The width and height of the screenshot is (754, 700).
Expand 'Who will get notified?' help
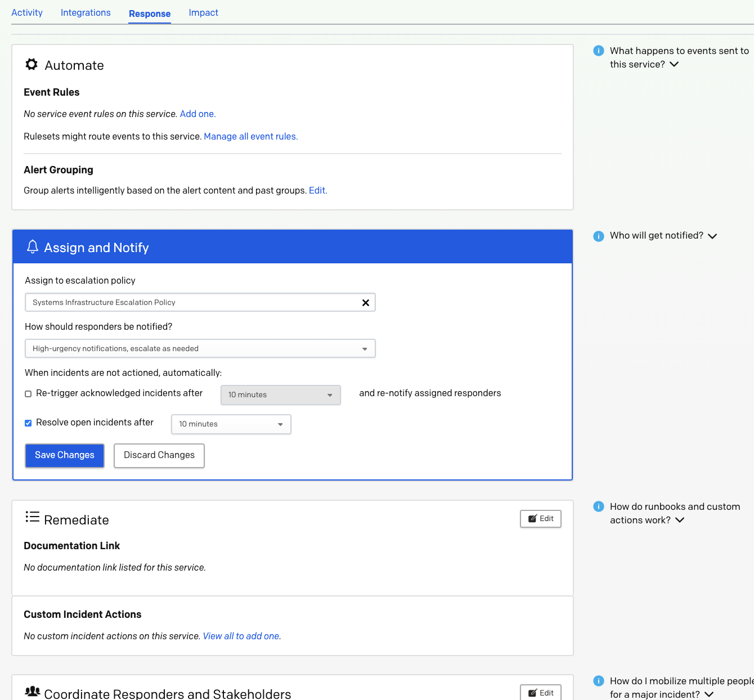pos(712,236)
